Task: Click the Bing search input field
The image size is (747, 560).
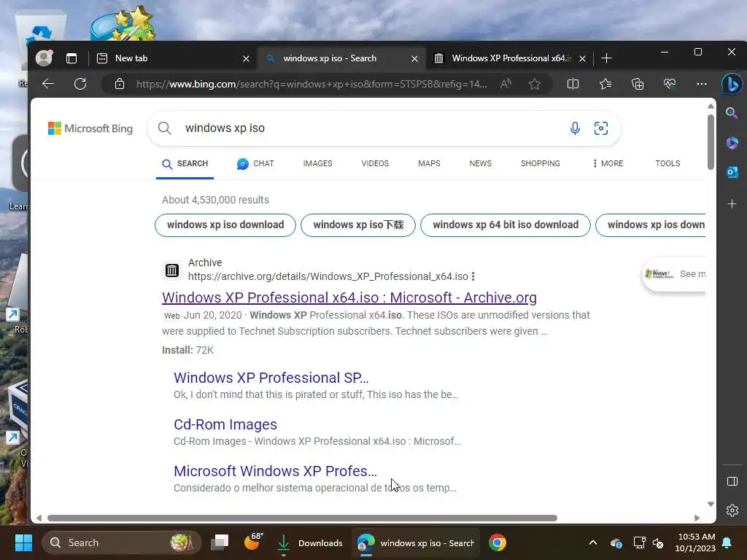Action: point(371,128)
